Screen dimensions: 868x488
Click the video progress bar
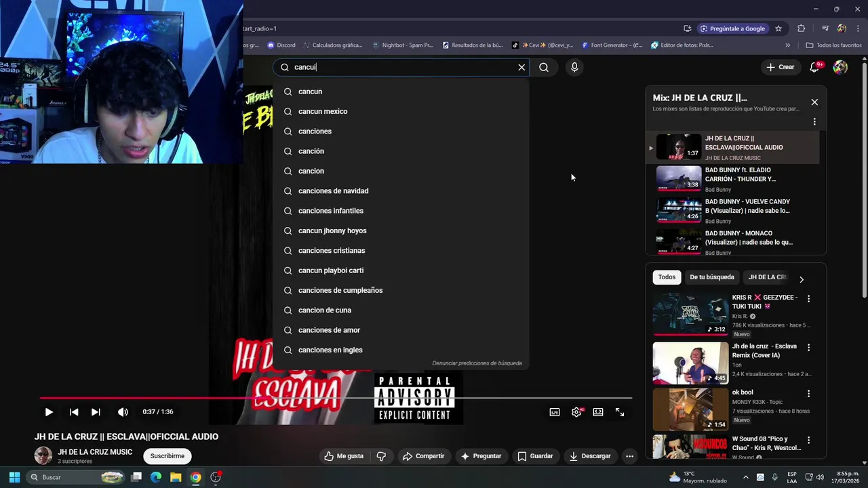pos(336,398)
